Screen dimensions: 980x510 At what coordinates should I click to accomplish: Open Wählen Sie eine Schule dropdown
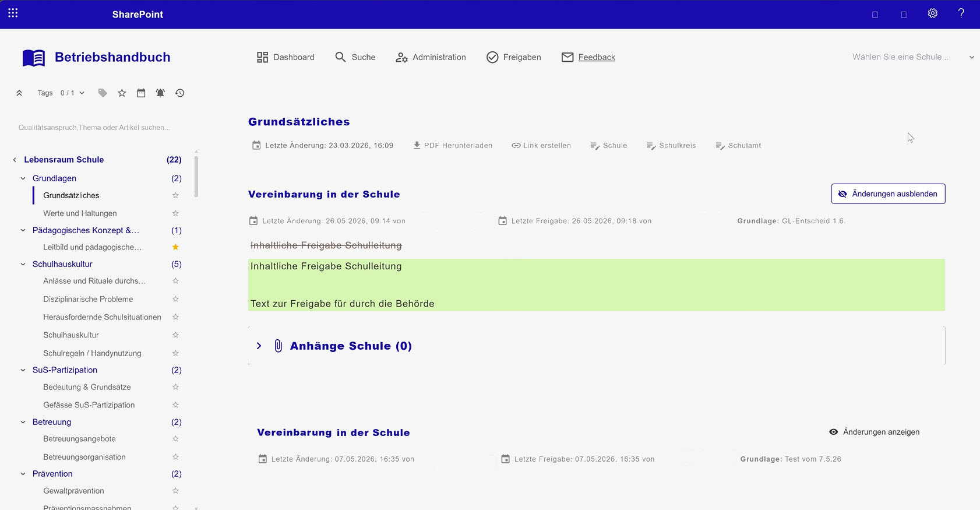[912, 57]
